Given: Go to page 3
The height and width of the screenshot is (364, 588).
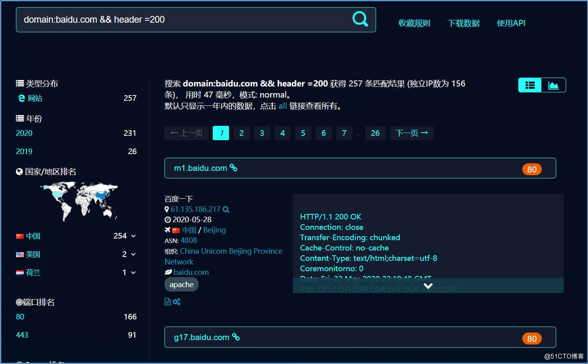Looking at the screenshot, I should click(x=262, y=133).
